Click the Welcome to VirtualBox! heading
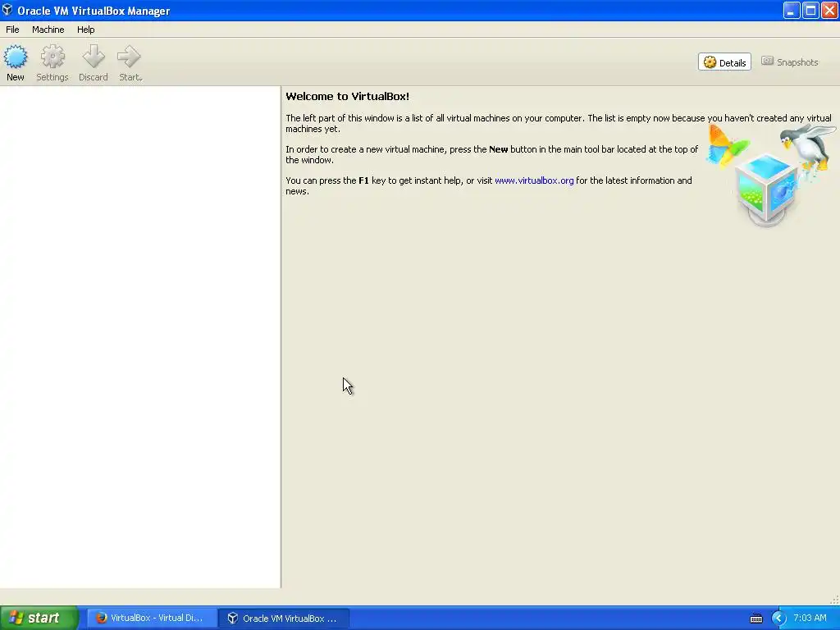 click(347, 97)
